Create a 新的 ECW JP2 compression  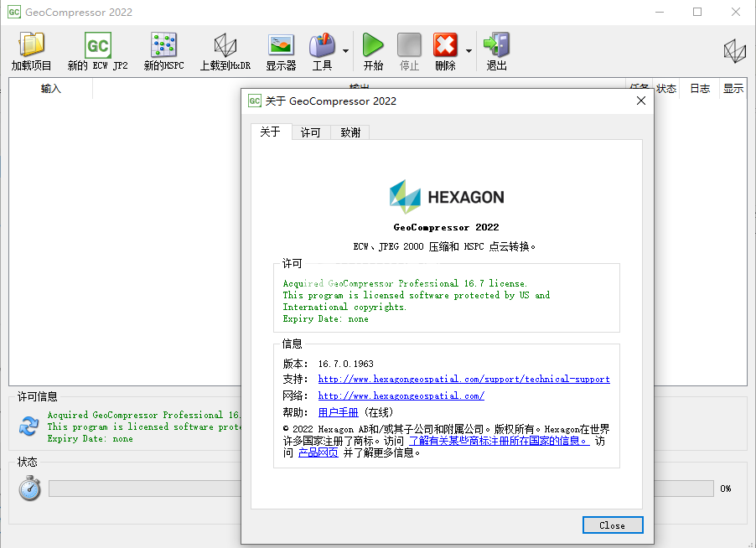[x=98, y=51]
